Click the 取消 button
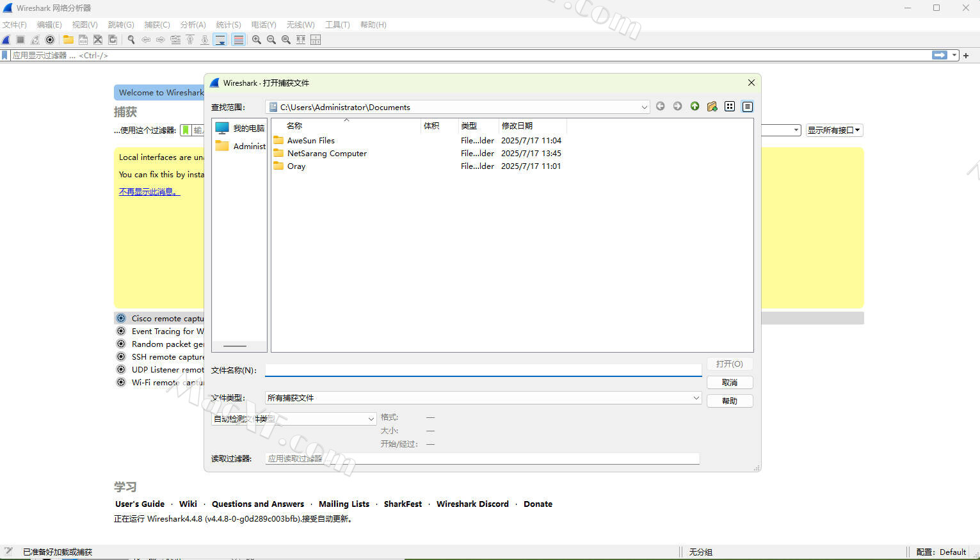The width and height of the screenshot is (980, 560). [730, 382]
